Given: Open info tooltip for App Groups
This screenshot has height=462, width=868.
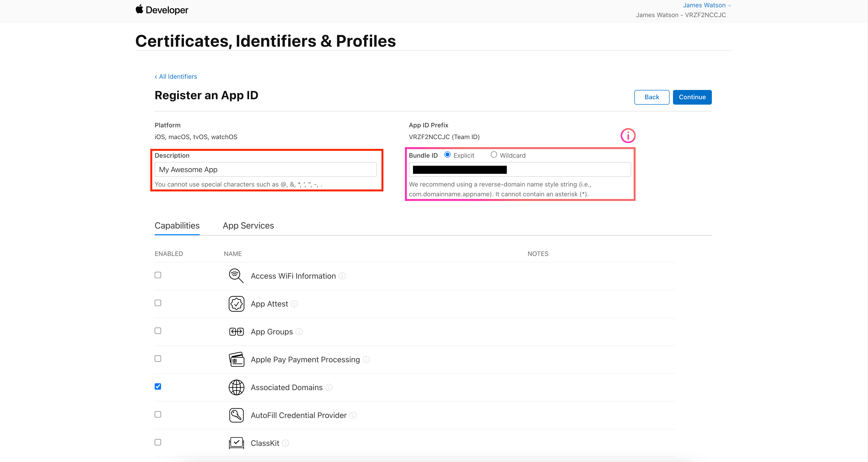Looking at the screenshot, I should [x=299, y=332].
